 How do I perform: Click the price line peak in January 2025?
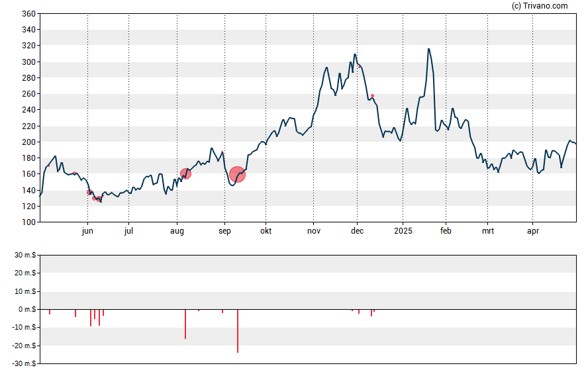[x=428, y=49]
